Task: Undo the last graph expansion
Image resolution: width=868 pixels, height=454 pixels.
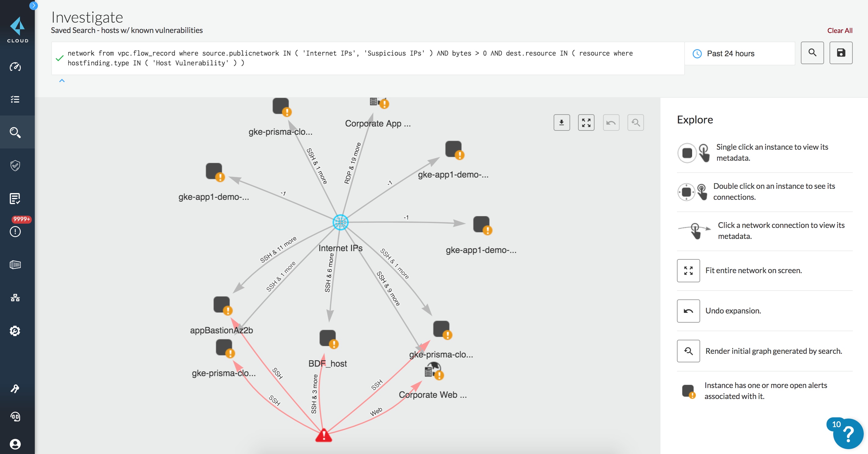Action: 611,123
